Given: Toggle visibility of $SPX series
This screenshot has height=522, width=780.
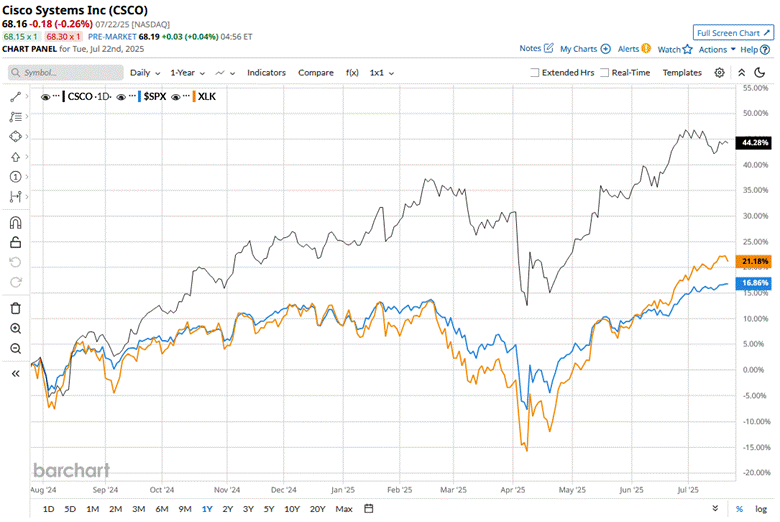Looking at the screenshot, I should coord(121,97).
